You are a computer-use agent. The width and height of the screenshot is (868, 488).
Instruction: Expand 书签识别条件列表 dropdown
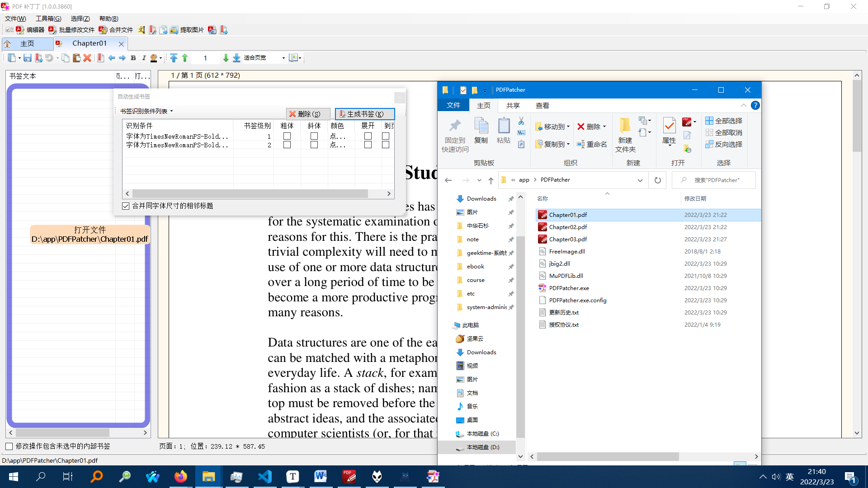pos(146,111)
